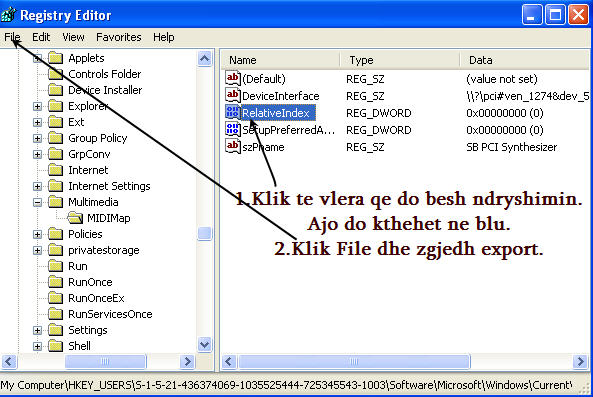Viewport: 593px width, 397px height.
Task: Click the DeviceInterface string value icon
Action: coord(233,95)
